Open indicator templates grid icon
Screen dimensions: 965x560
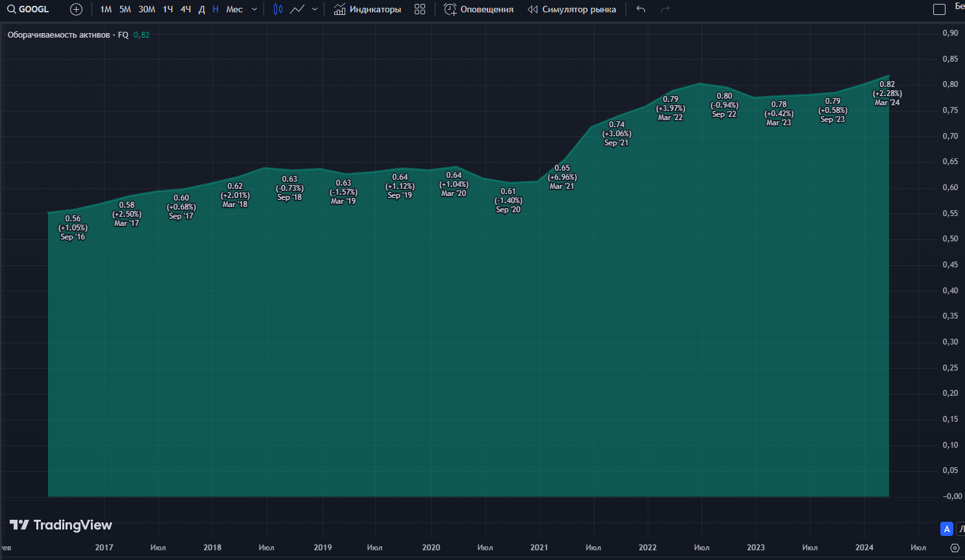click(420, 9)
